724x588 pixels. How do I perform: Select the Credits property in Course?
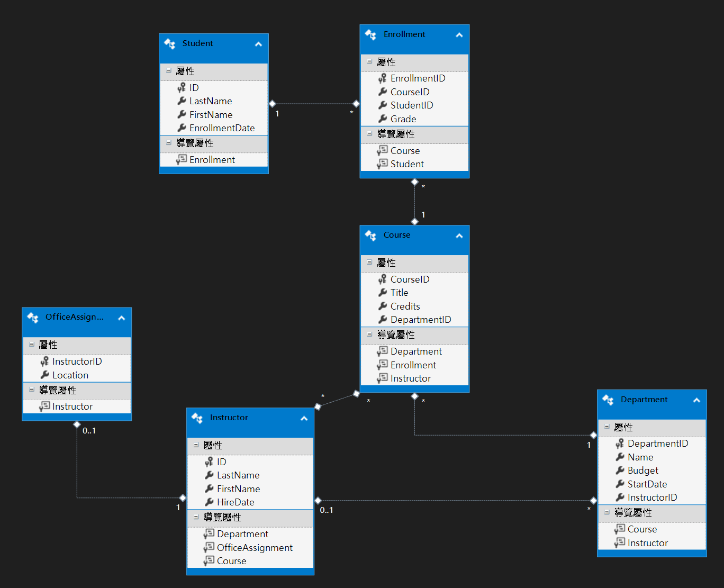(x=405, y=306)
